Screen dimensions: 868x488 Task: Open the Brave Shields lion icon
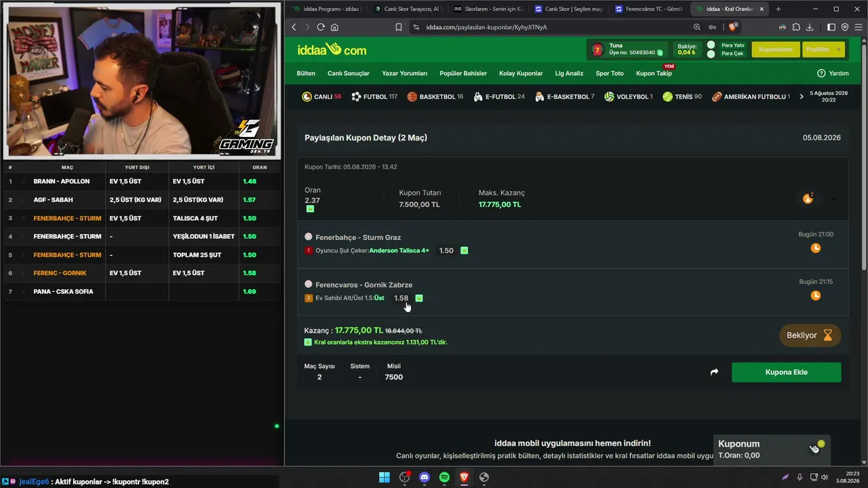coord(733,27)
